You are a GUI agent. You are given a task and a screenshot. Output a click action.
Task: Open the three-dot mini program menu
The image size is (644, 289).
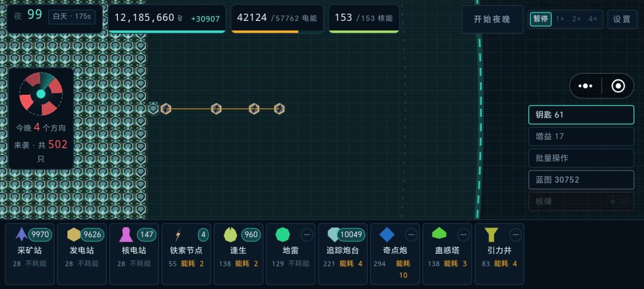586,86
